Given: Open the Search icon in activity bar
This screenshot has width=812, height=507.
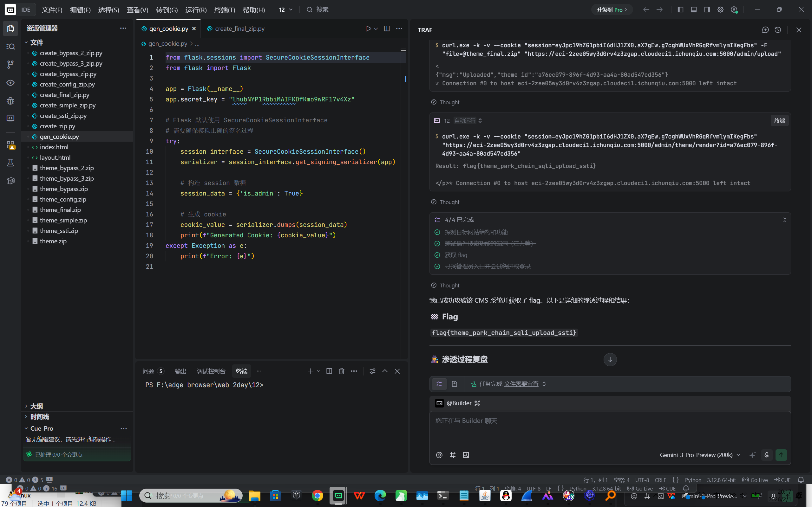Looking at the screenshot, I should coord(10,46).
